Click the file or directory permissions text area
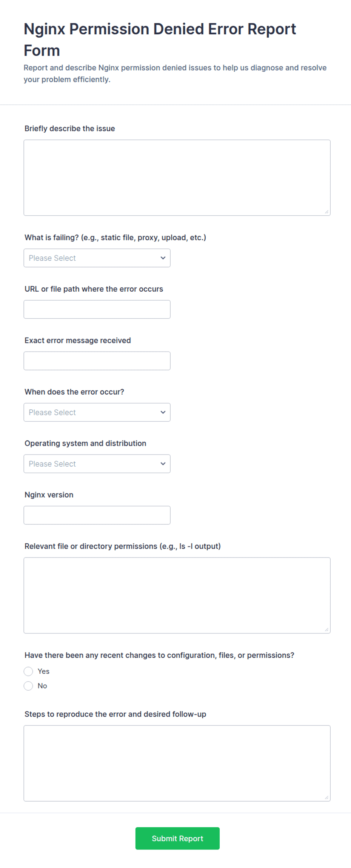 (177, 595)
